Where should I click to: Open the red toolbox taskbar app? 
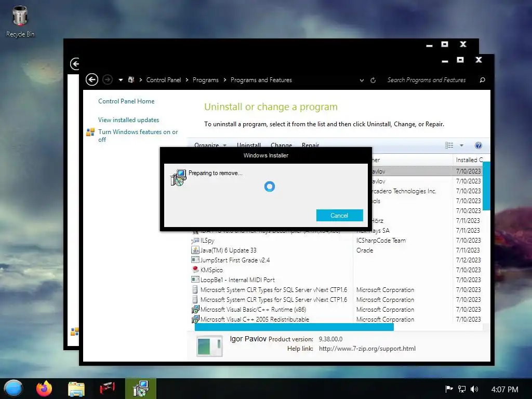point(107,389)
